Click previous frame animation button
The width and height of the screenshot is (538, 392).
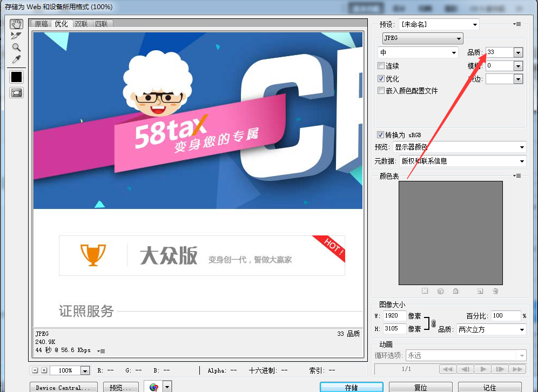pyautogui.click(x=465, y=369)
